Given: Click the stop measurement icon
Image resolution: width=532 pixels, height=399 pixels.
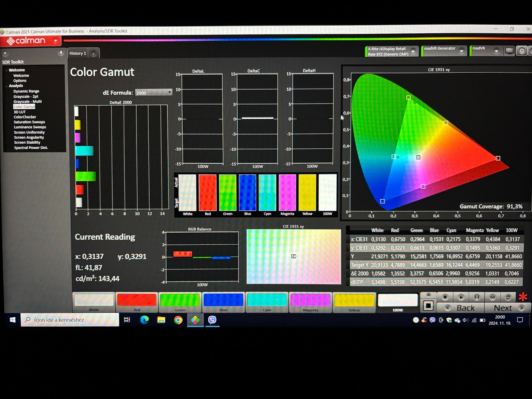Looking at the screenshot, I should pos(445,297).
